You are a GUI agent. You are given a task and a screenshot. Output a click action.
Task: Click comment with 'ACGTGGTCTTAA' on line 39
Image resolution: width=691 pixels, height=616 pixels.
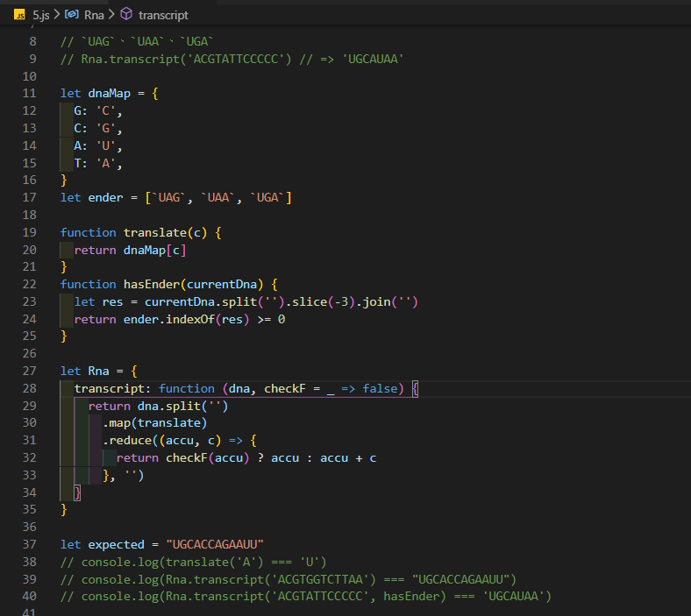[x=289, y=579]
